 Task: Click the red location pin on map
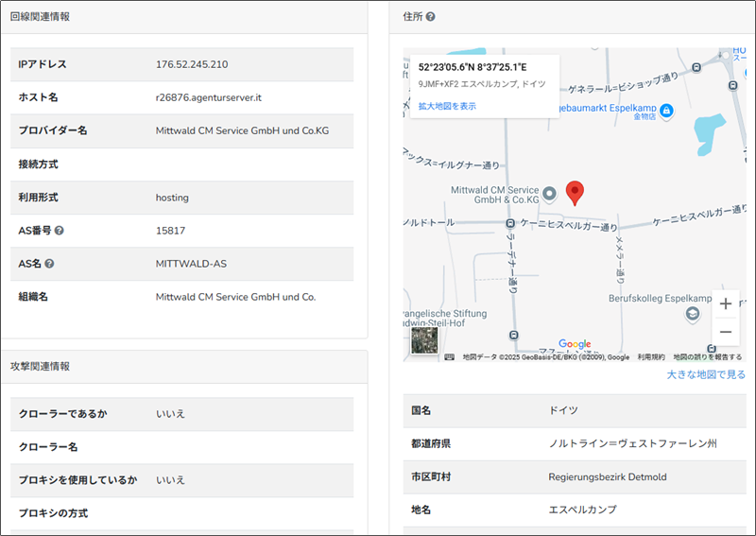coord(575,194)
